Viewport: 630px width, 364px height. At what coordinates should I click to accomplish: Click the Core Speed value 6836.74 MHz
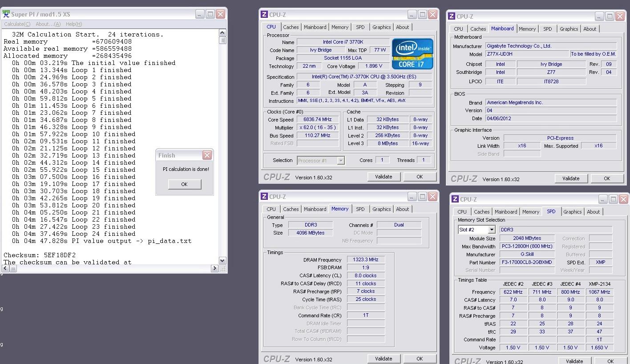pyautogui.click(x=318, y=120)
